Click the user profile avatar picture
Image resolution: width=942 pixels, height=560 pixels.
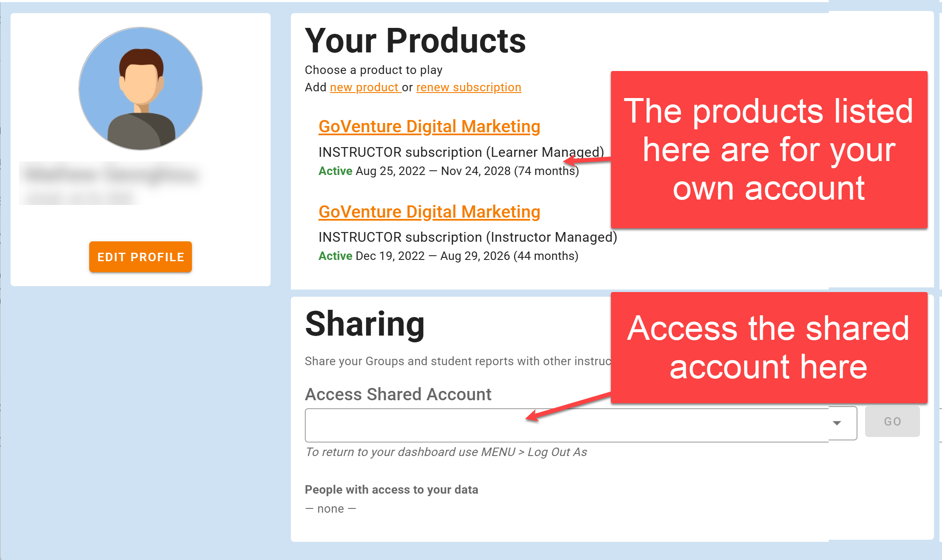(141, 89)
